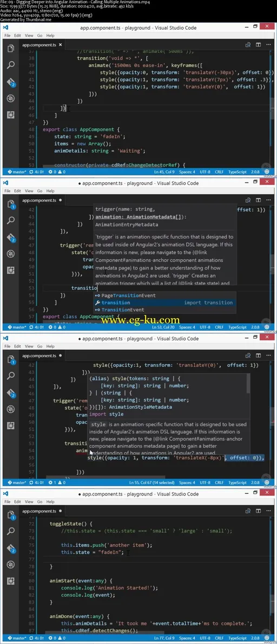277x644 pixels.
Task: Open Source Control in the Ln 77 window
Action: [x=11, y=548]
